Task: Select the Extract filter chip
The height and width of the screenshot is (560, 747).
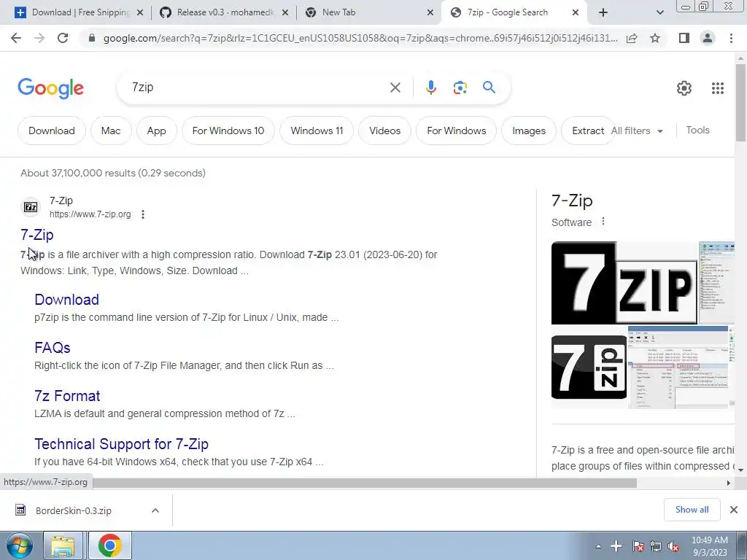Action: click(x=588, y=131)
